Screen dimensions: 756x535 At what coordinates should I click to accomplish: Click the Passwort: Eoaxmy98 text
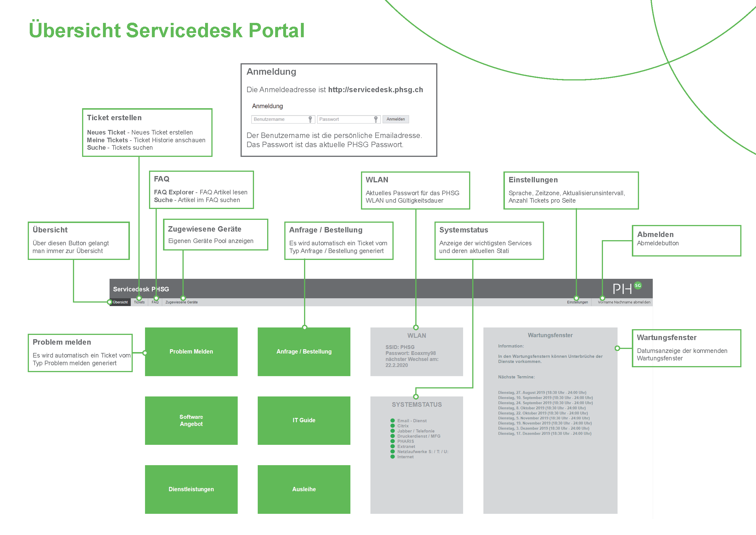tap(410, 353)
